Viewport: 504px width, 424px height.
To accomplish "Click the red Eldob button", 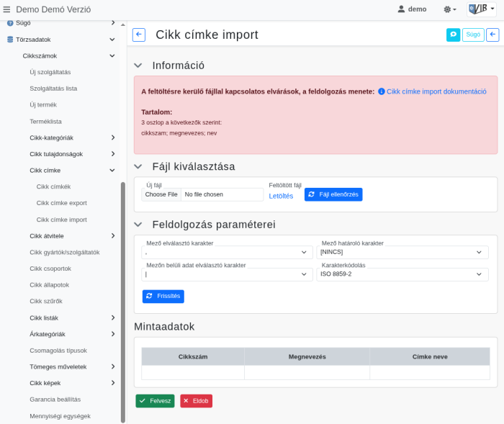I will 196,401.
